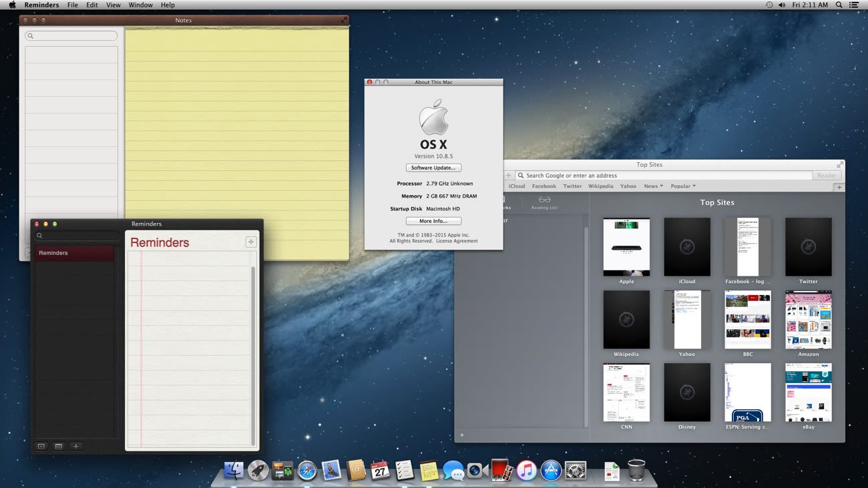The height and width of the screenshot is (488, 868).
Task: Launch iTunes from the dock
Action: click(x=526, y=471)
